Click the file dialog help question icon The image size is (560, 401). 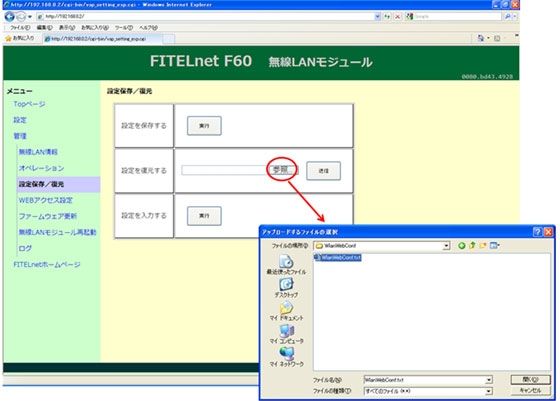point(537,232)
